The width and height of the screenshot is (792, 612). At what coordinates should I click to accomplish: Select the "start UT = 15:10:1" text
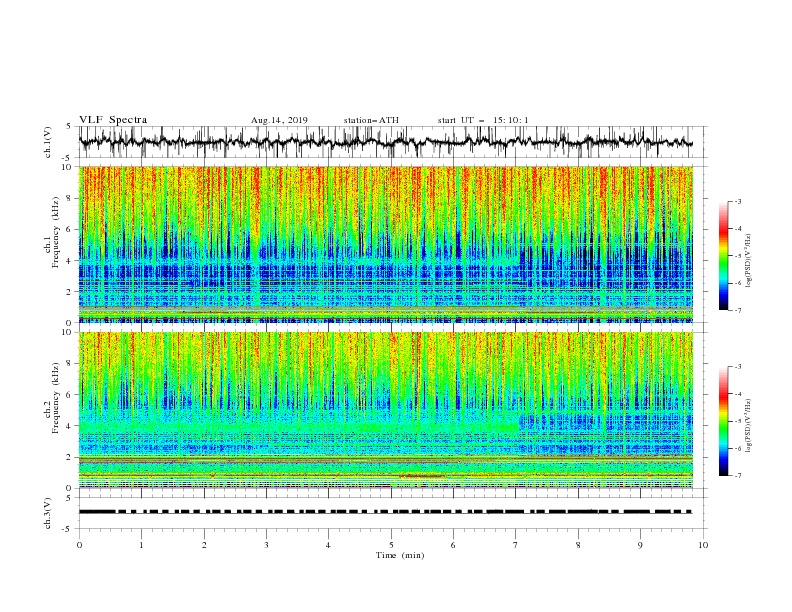(x=483, y=120)
